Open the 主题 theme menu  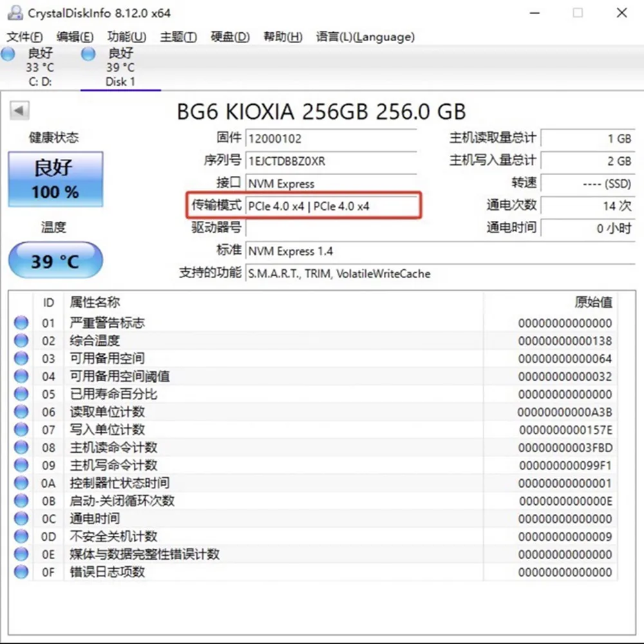pyautogui.click(x=178, y=37)
